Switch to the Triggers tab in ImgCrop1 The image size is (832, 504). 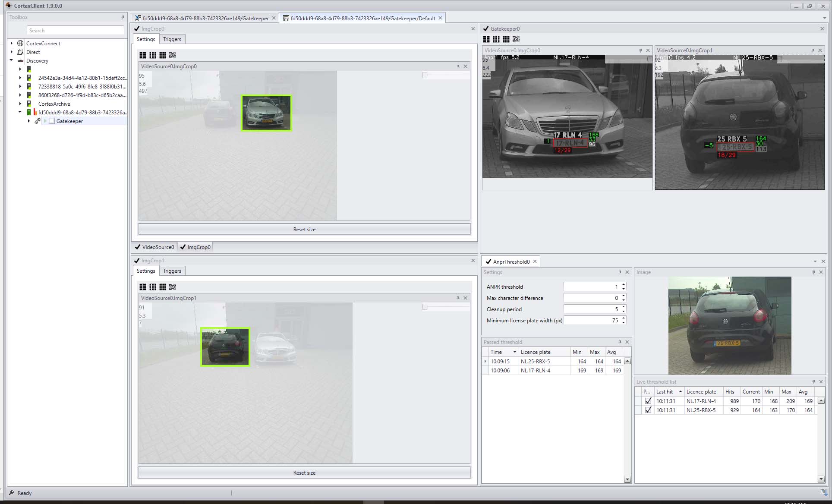[x=172, y=271]
